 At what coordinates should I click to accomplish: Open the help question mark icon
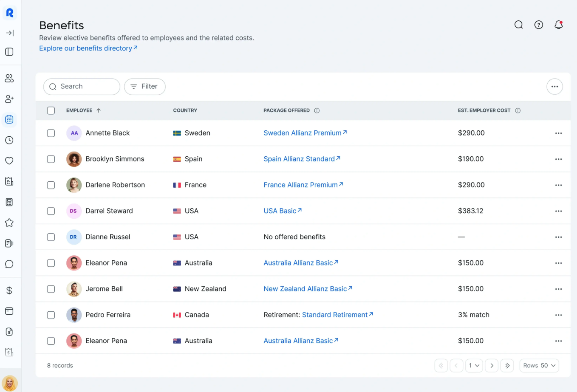538,25
